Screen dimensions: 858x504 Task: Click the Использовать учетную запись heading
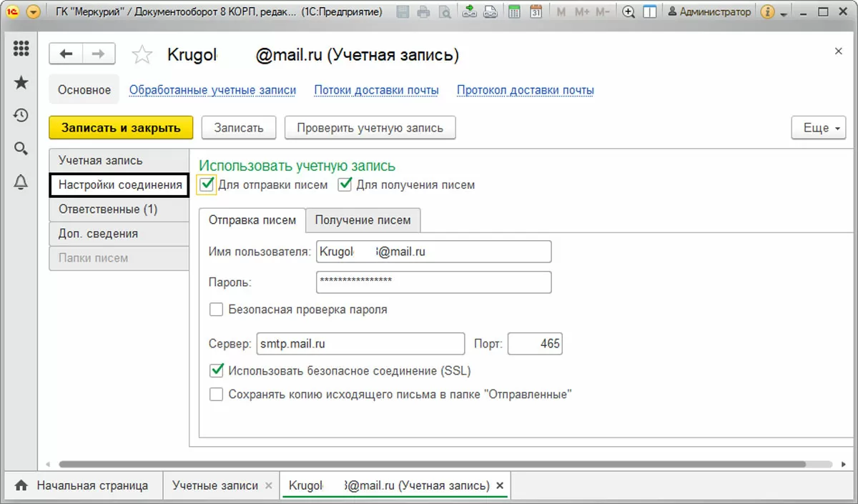pos(297,166)
